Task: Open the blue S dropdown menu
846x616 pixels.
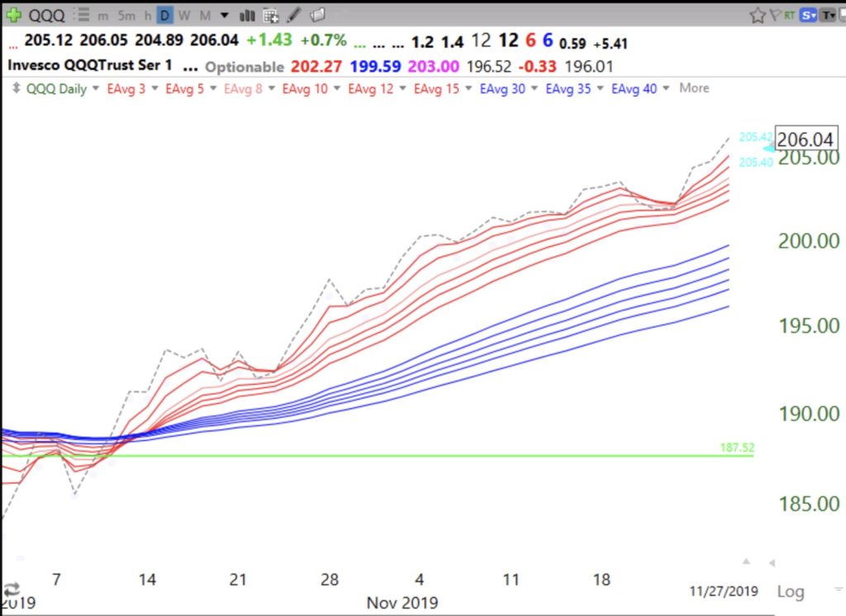Action: [809, 15]
